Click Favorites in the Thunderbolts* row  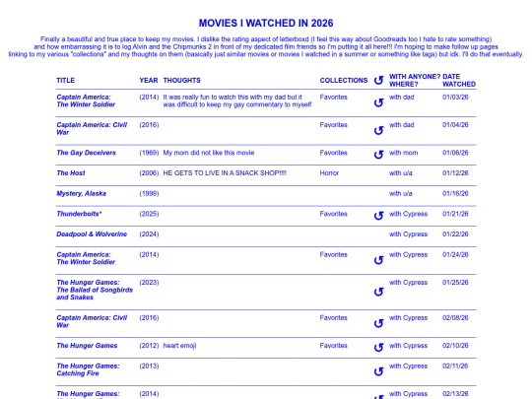click(334, 214)
